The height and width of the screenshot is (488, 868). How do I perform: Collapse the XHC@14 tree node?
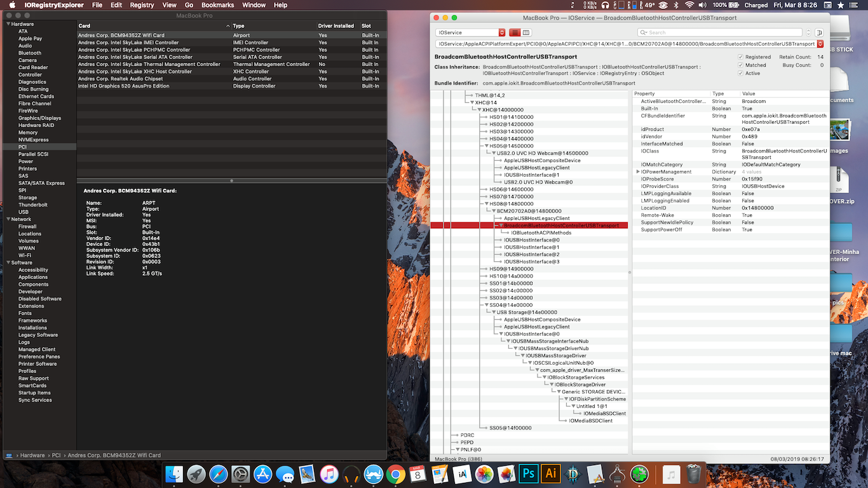(x=471, y=102)
